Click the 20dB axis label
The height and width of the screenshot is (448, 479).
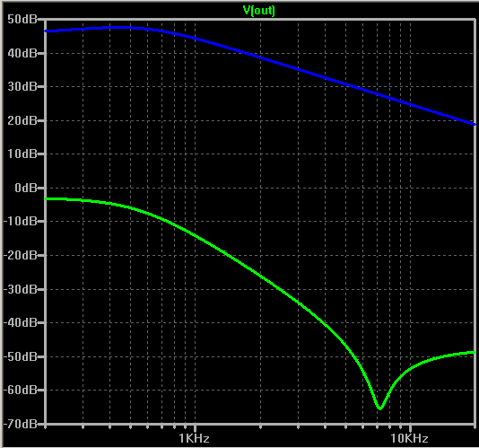click(x=22, y=120)
